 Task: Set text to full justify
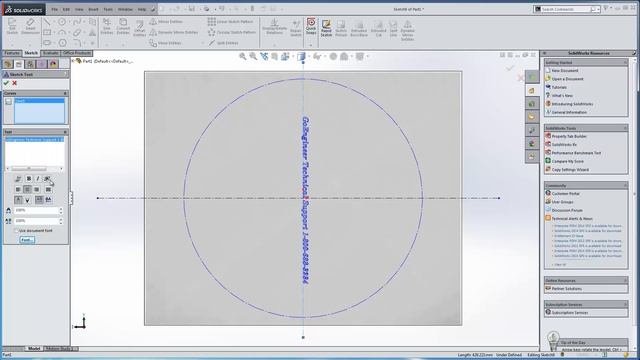[x=49, y=190]
